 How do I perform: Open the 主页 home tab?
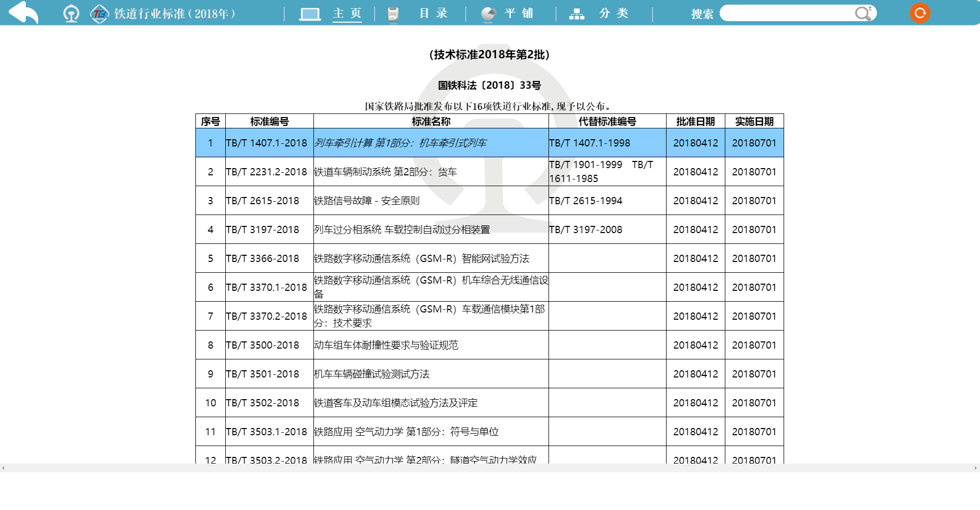347,13
